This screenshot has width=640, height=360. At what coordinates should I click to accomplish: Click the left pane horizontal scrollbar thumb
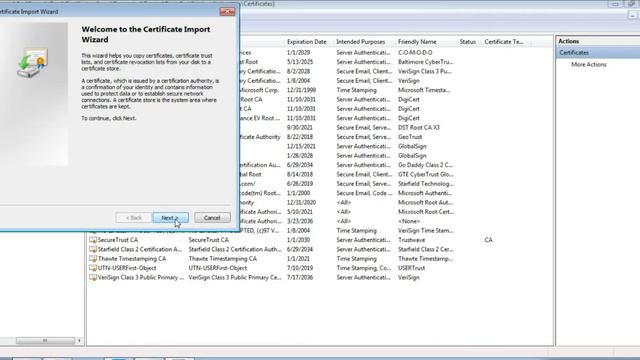(45, 340)
